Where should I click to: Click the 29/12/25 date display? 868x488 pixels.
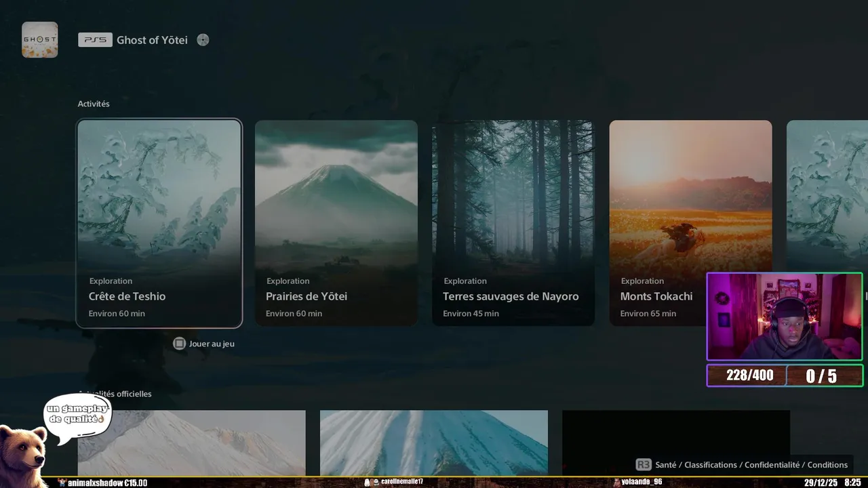point(821,483)
